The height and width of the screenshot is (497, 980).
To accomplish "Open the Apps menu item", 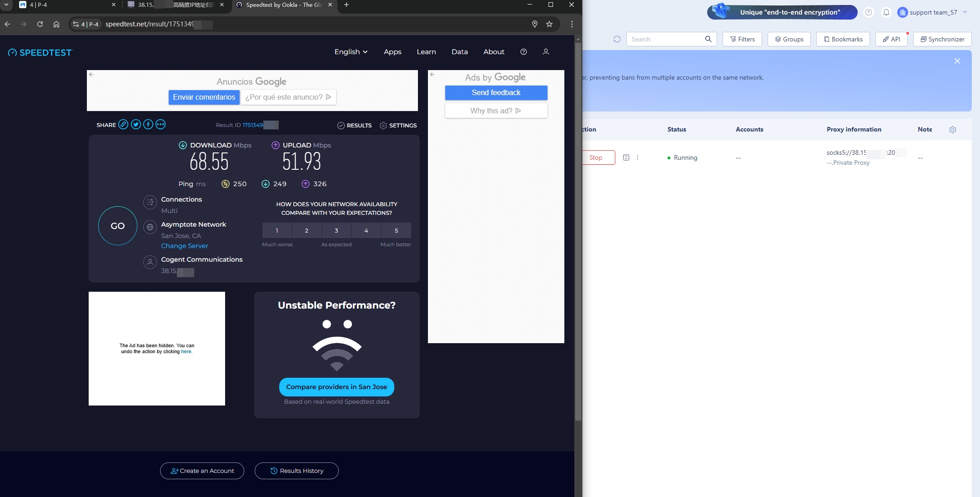I will 392,52.
